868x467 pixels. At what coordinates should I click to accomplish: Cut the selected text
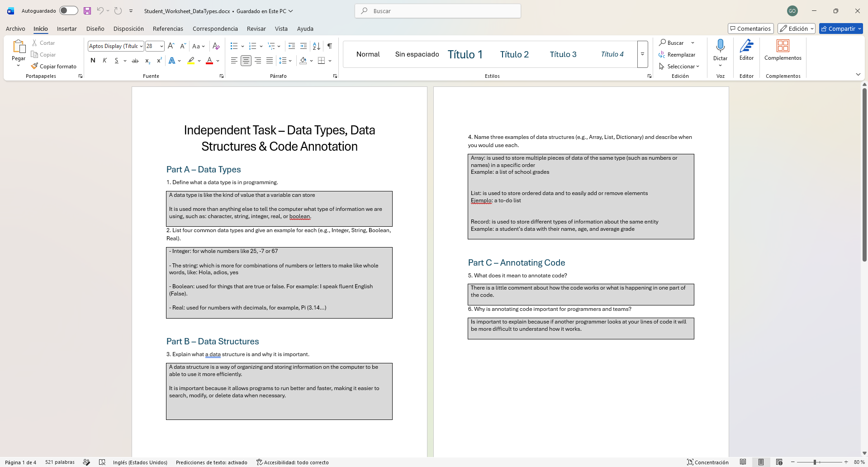click(x=43, y=43)
